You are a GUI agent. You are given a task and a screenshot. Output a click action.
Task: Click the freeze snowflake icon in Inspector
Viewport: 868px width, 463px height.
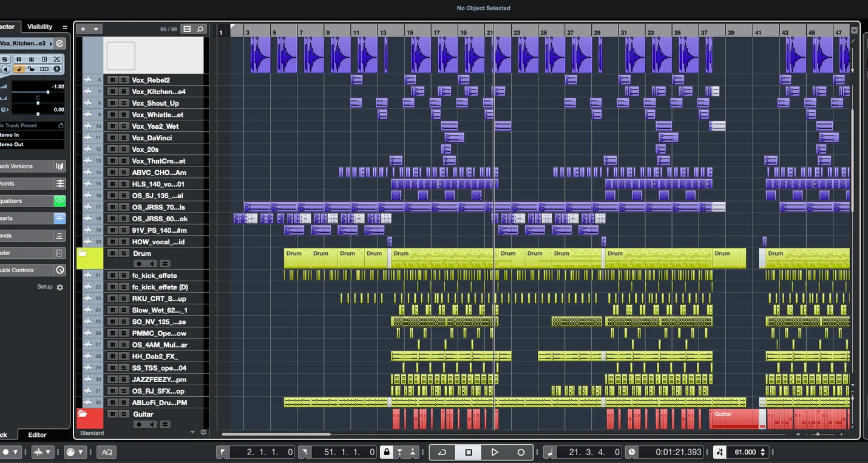(x=57, y=69)
